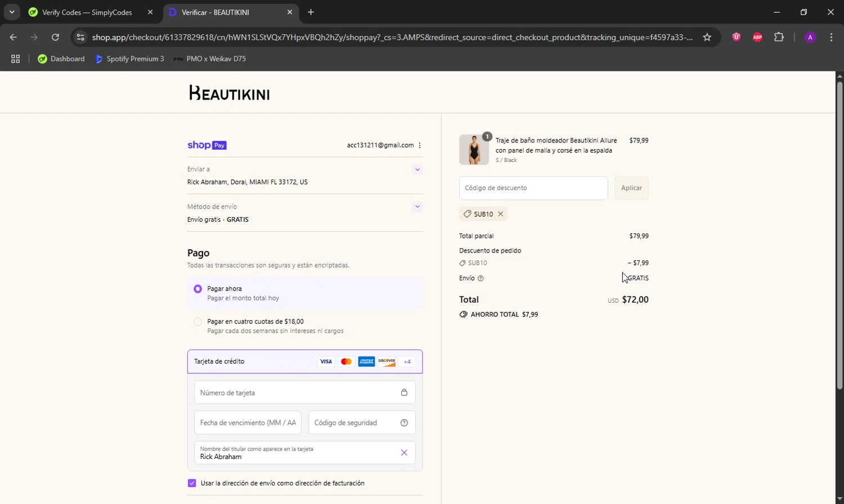The width and height of the screenshot is (844, 504).
Task: Click the − $7,99 discount amount
Action: click(x=638, y=263)
